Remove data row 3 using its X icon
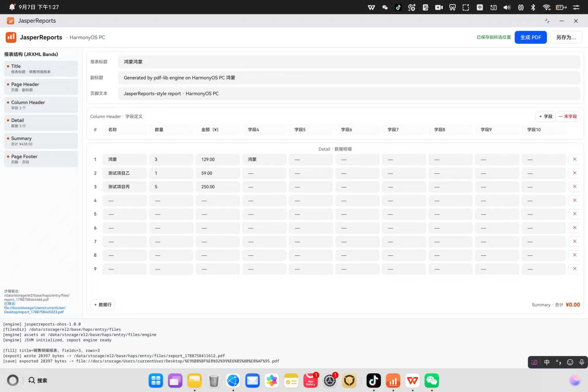Screen dimensions: 588x392 pos(575,187)
